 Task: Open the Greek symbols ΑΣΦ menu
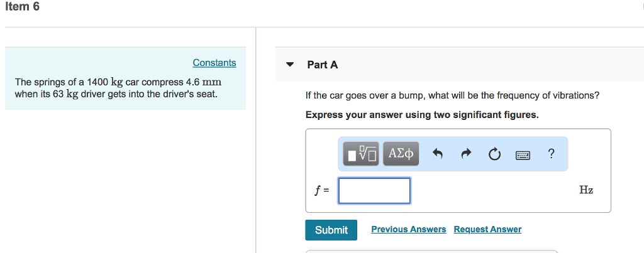[401, 154]
